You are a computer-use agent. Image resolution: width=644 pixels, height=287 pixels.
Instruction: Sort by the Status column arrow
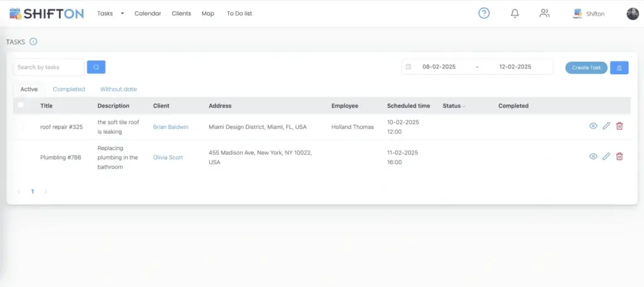click(x=464, y=106)
